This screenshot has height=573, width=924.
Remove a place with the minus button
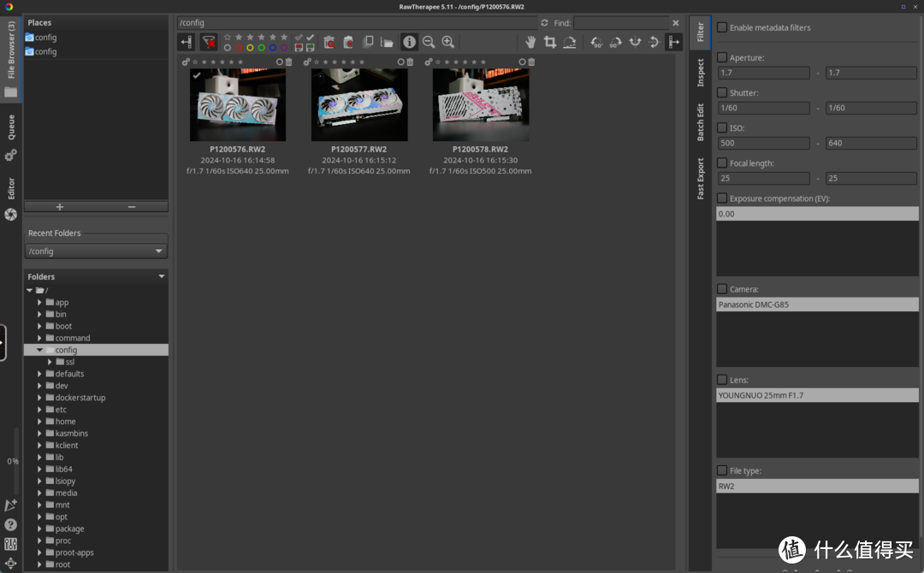(x=132, y=207)
